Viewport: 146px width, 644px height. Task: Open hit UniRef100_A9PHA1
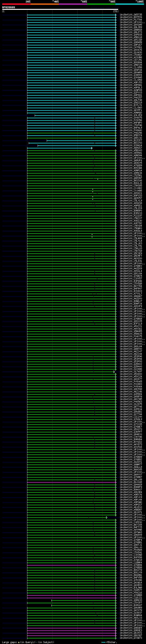pos(131,85)
